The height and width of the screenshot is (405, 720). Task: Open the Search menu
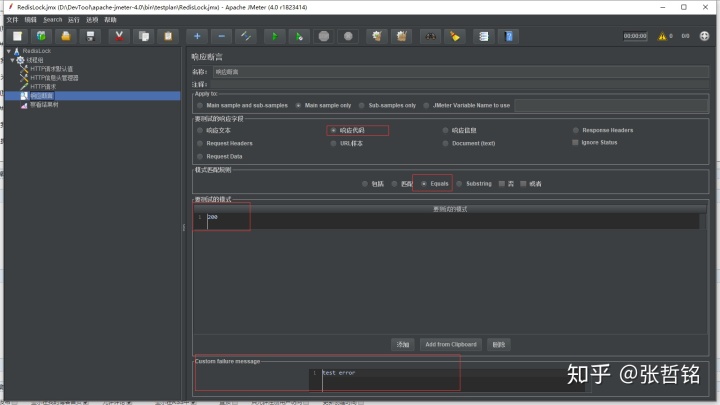pos(52,20)
